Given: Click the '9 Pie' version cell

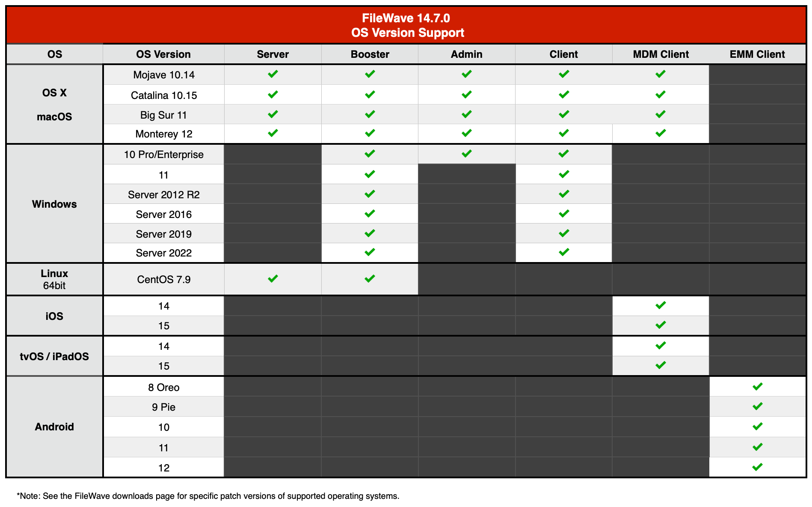Looking at the screenshot, I should [164, 407].
